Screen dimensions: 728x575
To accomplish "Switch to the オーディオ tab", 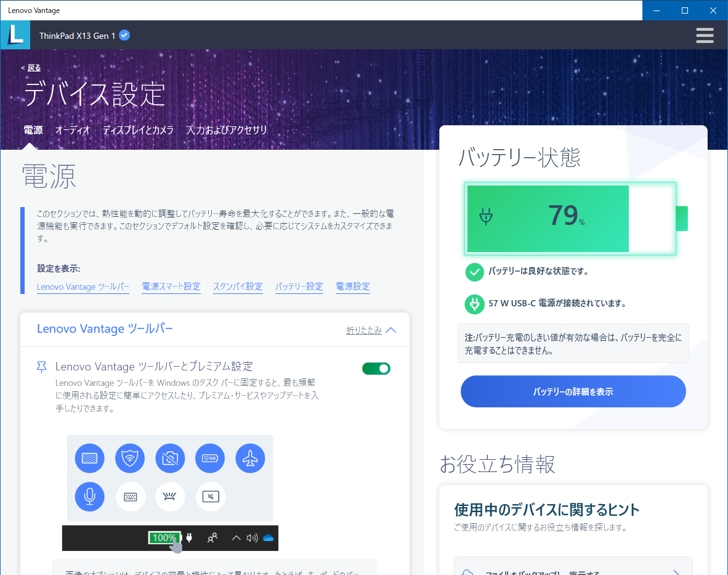I will [73, 130].
